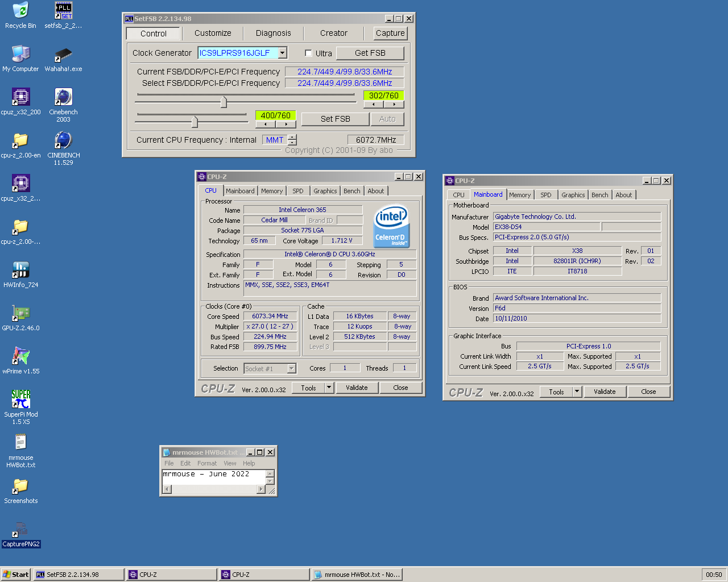
Task: Increase the 400/760 value with right arrow
Action: coord(286,124)
